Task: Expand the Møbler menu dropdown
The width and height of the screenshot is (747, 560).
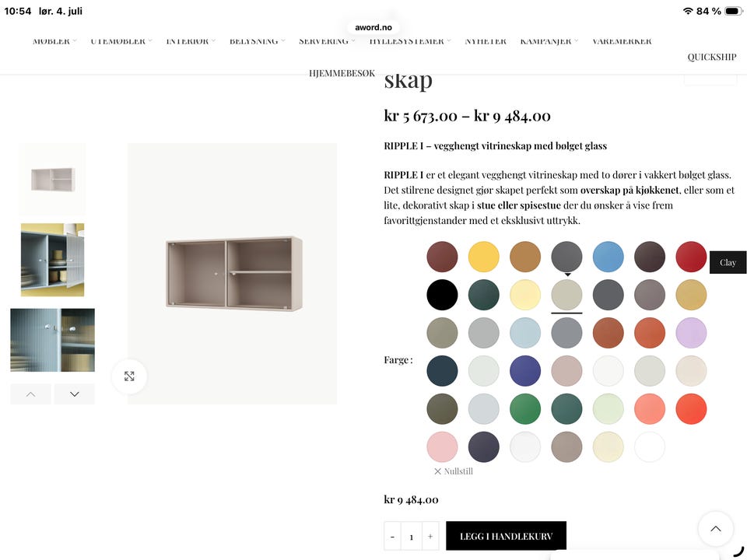Action: coord(54,41)
